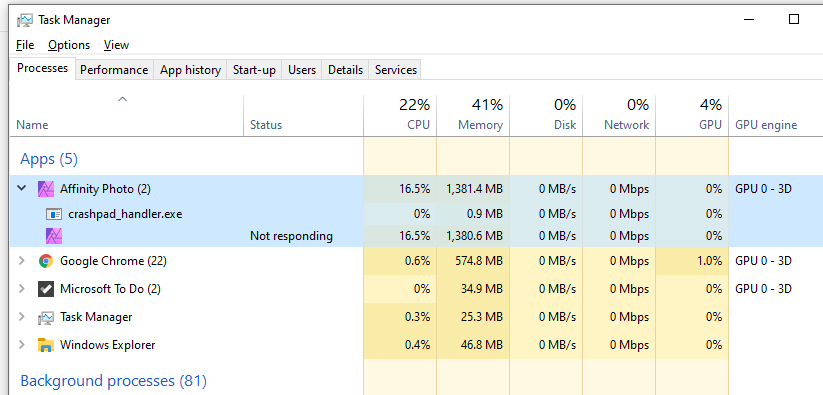Click the Not responding status text
This screenshot has height=395, width=823.
[x=291, y=236]
